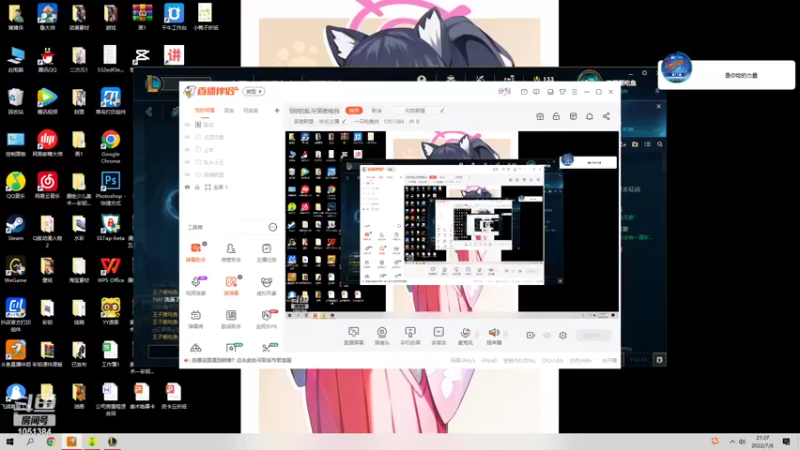Image resolution: width=800 pixels, height=450 pixels.
Task: Open the 弹幕助手 tool
Action: coord(196,252)
